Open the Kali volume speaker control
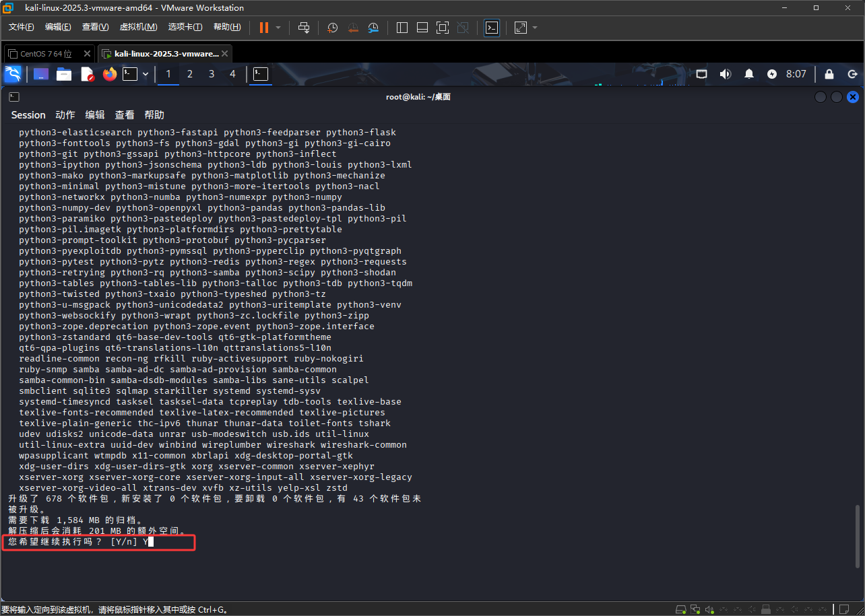 [725, 74]
